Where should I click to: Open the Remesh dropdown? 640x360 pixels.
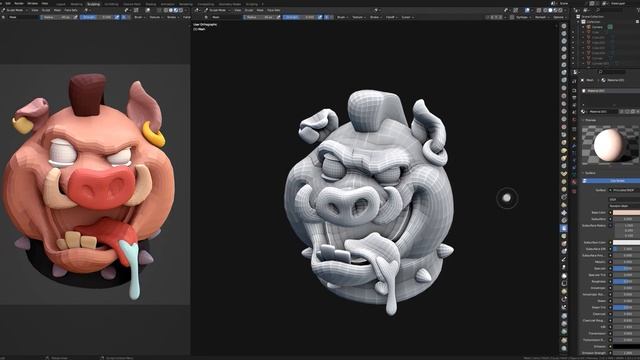click(x=541, y=18)
